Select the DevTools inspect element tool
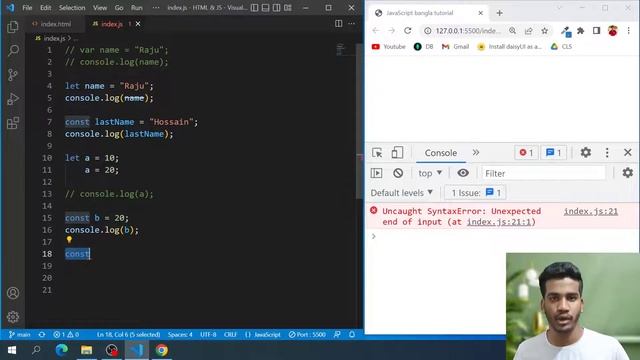640x360 pixels. [377, 153]
